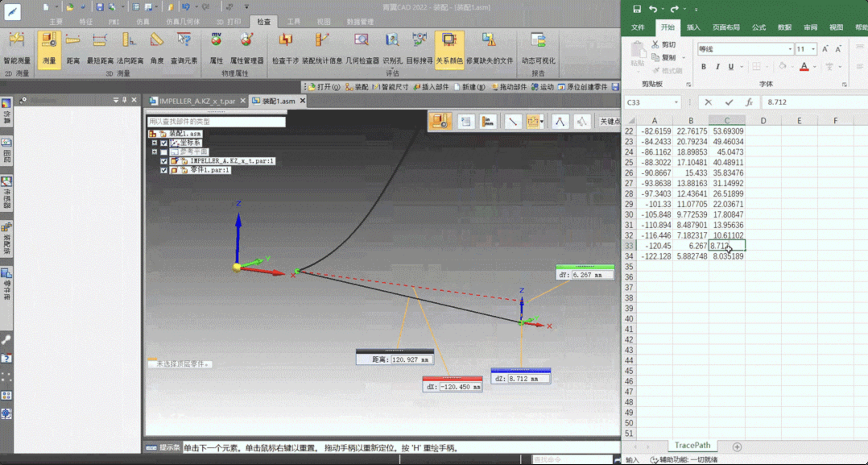Open the 3D 打印 ribbon tab
Image resolution: width=868 pixels, height=465 pixels.
click(x=229, y=21)
